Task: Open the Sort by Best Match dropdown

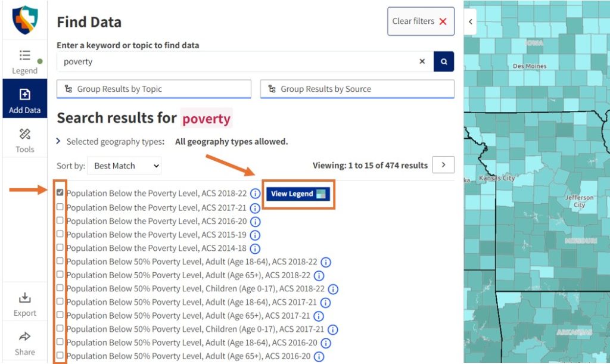Action: tap(124, 166)
